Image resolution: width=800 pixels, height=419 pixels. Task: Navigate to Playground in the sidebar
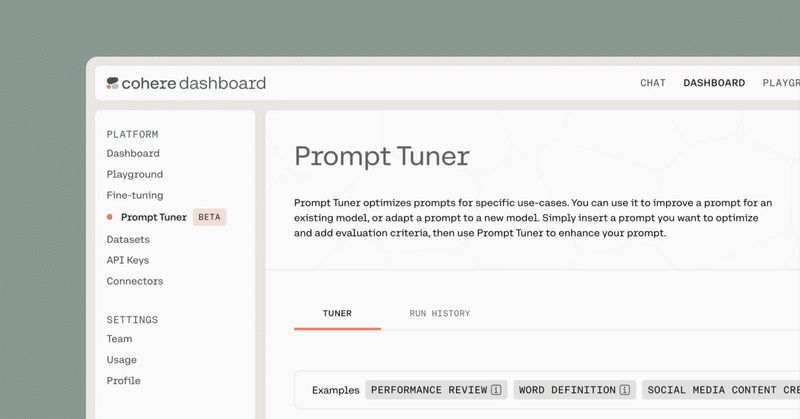135,175
